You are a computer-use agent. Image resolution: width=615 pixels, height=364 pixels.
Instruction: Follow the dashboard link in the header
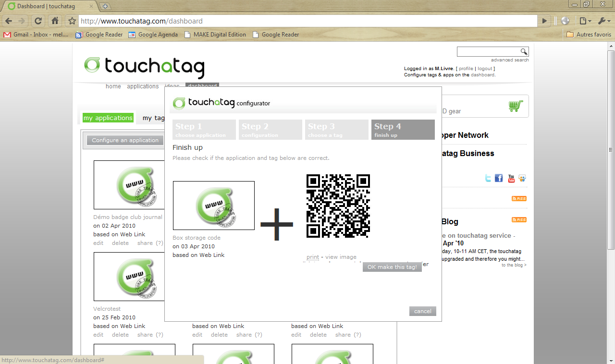pos(482,75)
